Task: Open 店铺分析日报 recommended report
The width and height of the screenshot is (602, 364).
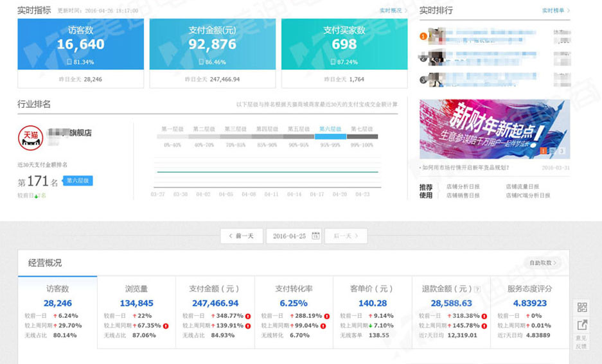Action: coord(463,187)
